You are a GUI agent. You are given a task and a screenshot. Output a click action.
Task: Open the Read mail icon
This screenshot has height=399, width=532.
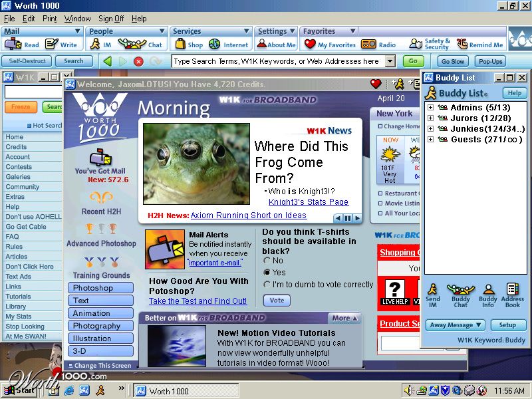[x=13, y=44]
